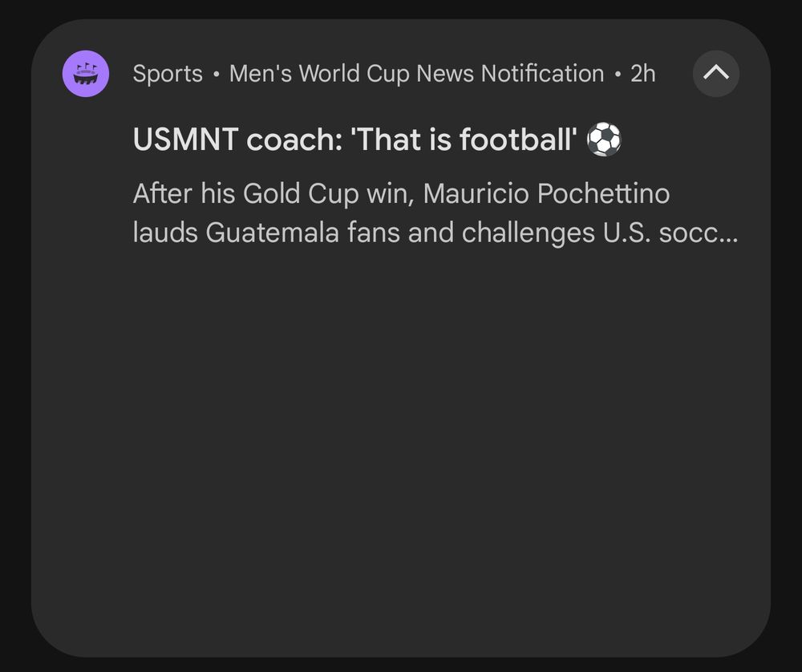Image resolution: width=802 pixels, height=672 pixels.
Task: Click the notification card background
Action: click(401, 441)
